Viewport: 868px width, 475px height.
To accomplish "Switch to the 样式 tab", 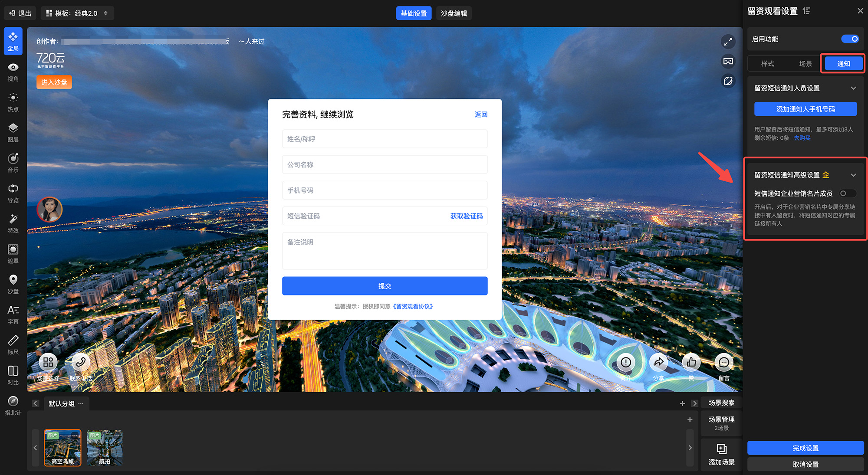I will pyautogui.click(x=767, y=64).
